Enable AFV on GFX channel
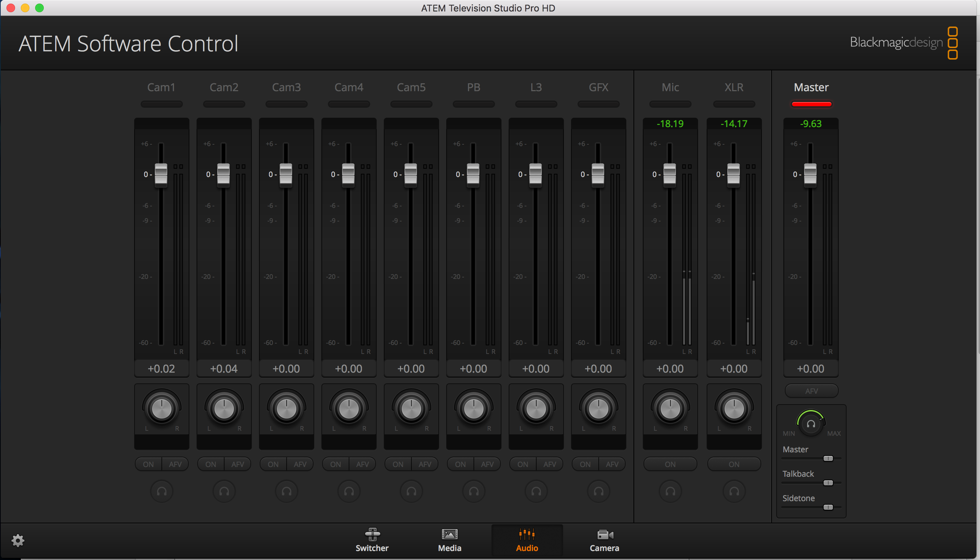This screenshot has height=560, width=980. tap(612, 464)
